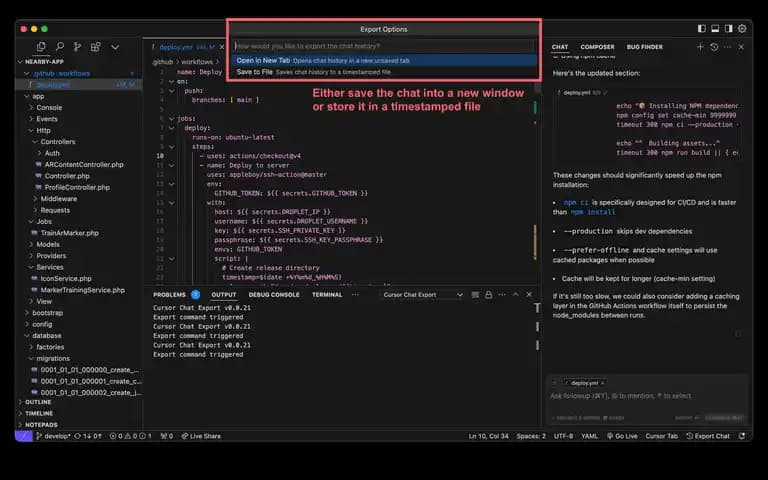Select the deploy.yml editor tab
The height and width of the screenshot is (480, 768).
point(183,47)
